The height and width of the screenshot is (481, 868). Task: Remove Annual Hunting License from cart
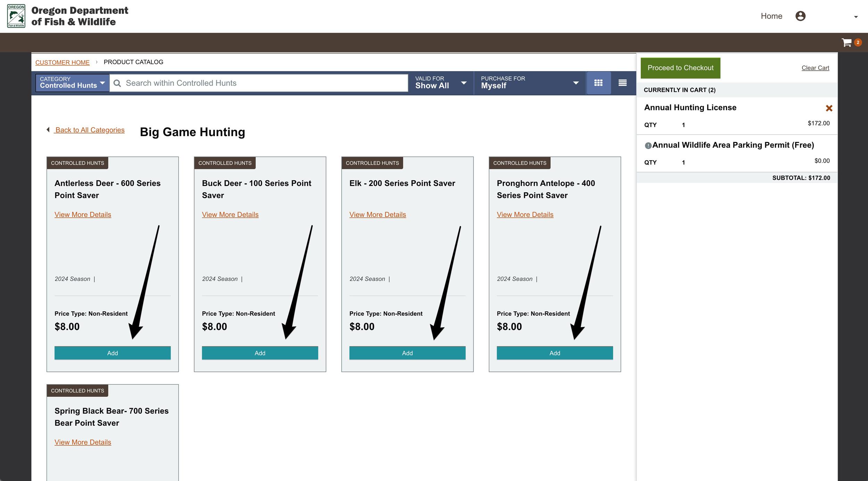coord(829,108)
